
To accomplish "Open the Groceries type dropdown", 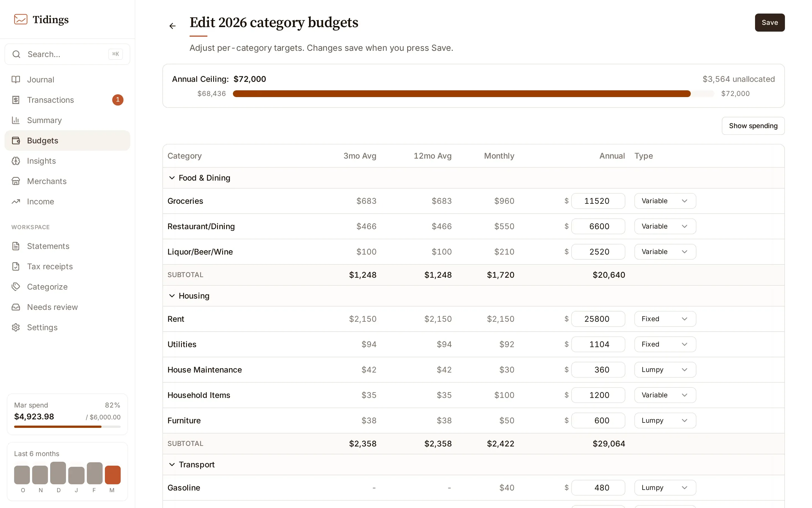I will click(x=665, y=201).
